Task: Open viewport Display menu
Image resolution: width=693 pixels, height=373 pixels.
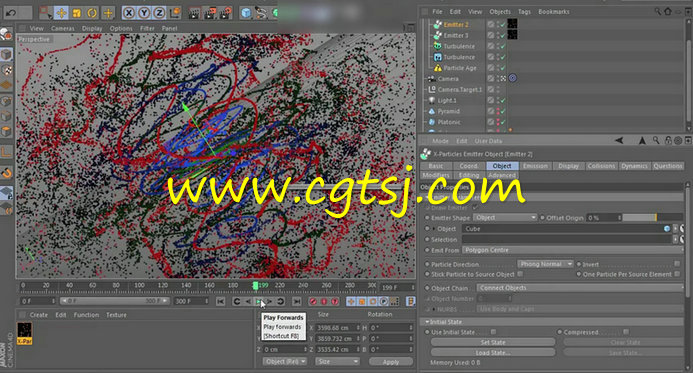Action: click(92, 28)
